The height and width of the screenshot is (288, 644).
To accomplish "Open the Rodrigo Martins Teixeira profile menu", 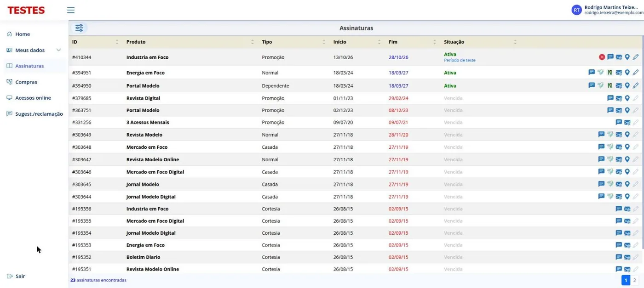I will click(607, 10).
